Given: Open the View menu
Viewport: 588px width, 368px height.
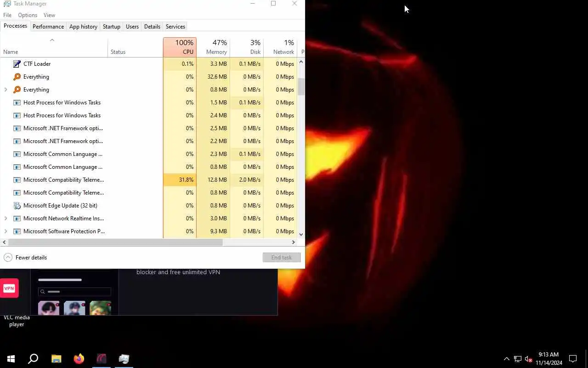Looking at the screenshot, I should (x=49, y=15).
